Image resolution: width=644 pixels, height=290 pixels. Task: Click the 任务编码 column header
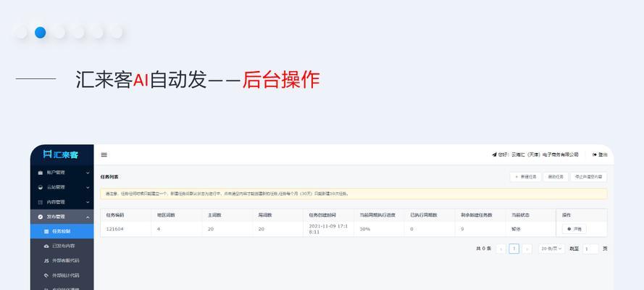pos(115,215)
